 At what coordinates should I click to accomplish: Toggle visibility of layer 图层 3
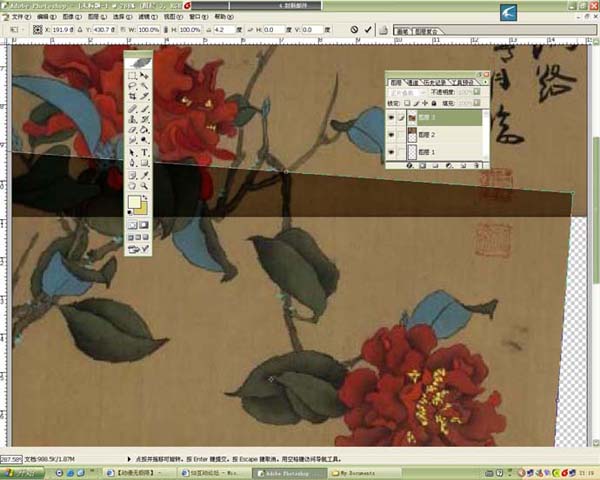[x=391, y=118]
